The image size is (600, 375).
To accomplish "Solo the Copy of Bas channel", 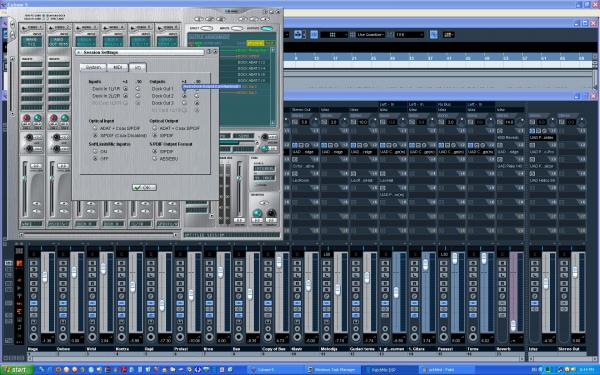I will (268, 269).
